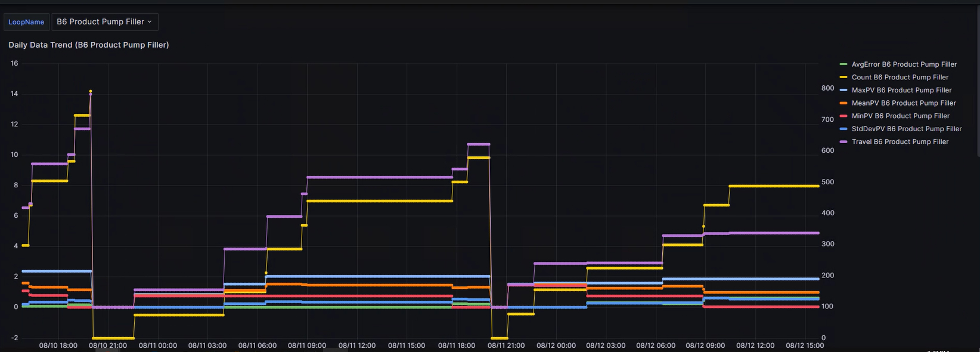
Task: Click the yellow Count peak before 08/10 21:00
Action: pyautogui.click(x=91, y=91)
